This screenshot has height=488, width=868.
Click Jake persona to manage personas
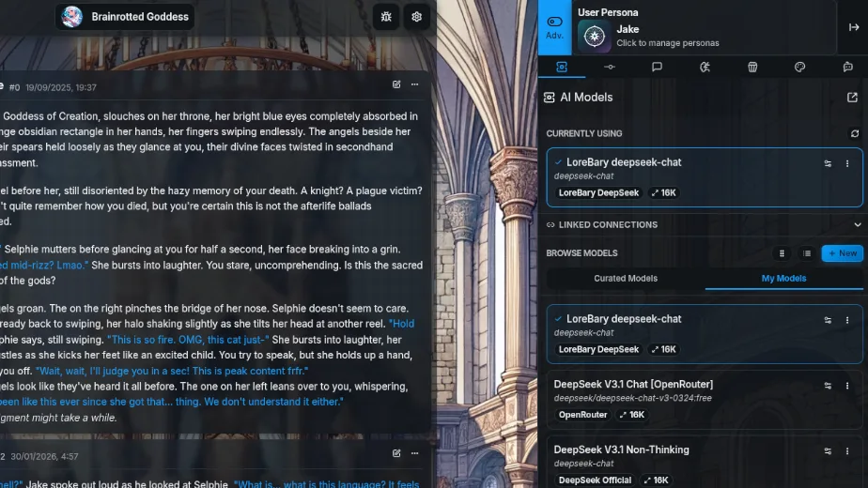[x=705, y=36]
